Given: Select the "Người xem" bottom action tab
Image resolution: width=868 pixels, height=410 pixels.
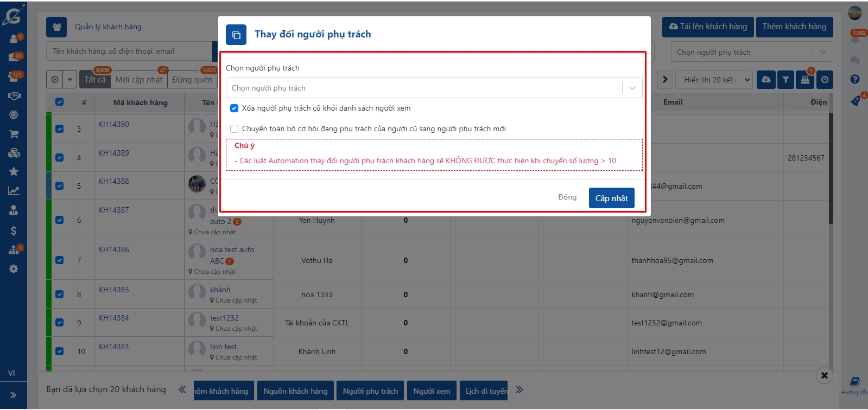Looking at the screenshot, I should pos(432,391).
